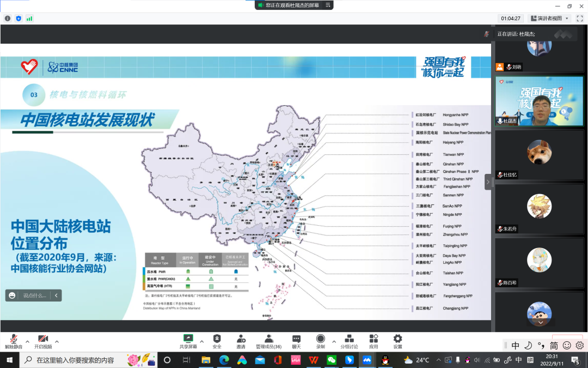
Task: Open the 聊天 chat panel
Action: click(296, 340)
